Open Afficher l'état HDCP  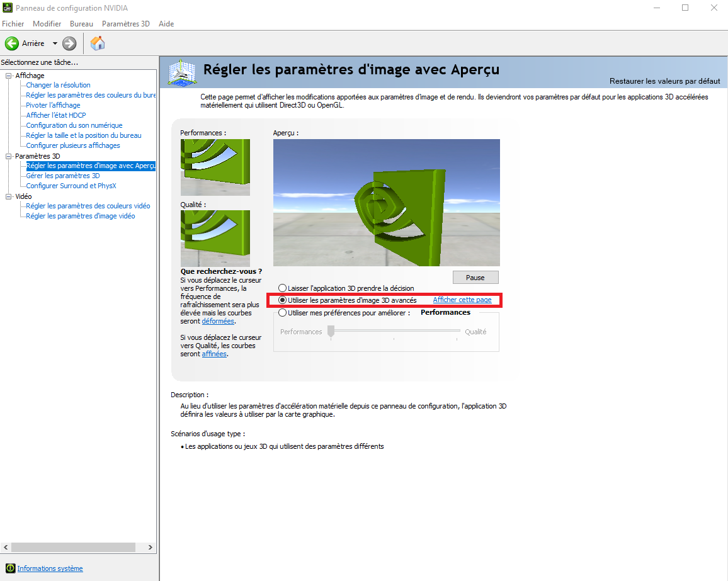click(55, 115)
